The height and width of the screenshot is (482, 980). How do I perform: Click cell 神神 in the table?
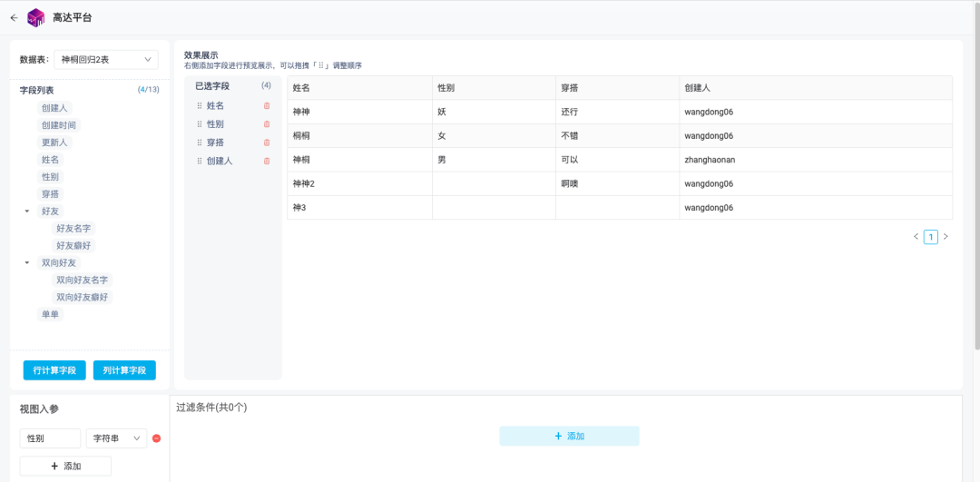[x=359, y=112]
